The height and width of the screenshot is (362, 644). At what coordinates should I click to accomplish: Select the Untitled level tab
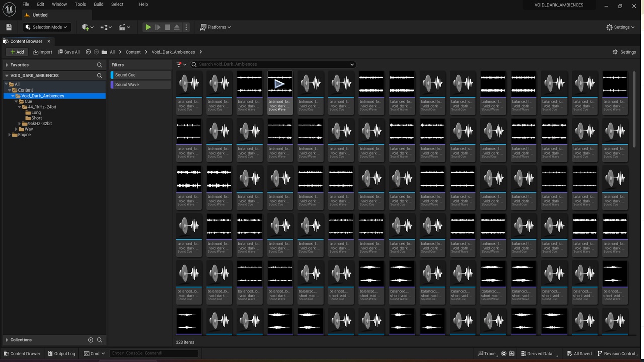click(40, 15)
